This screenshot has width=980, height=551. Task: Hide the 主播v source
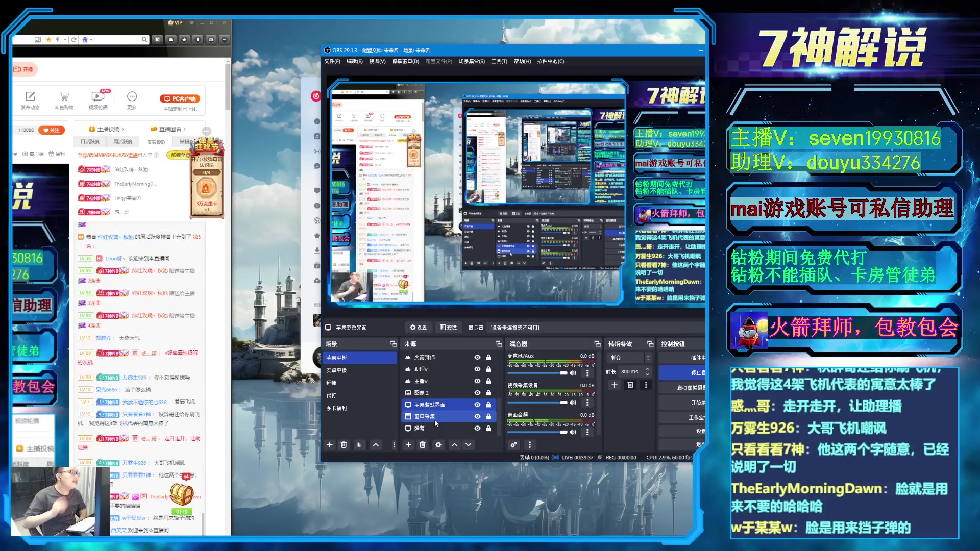tap(477, 381)
